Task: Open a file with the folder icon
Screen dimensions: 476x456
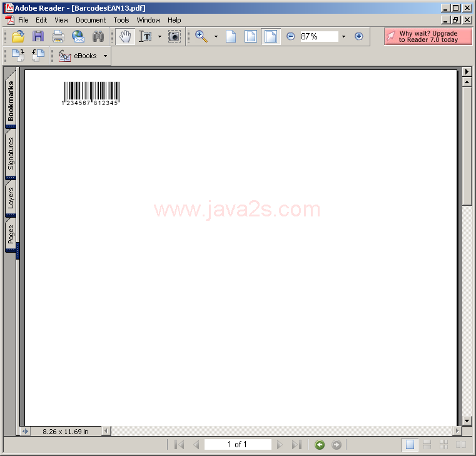Action: pos(18,36)
